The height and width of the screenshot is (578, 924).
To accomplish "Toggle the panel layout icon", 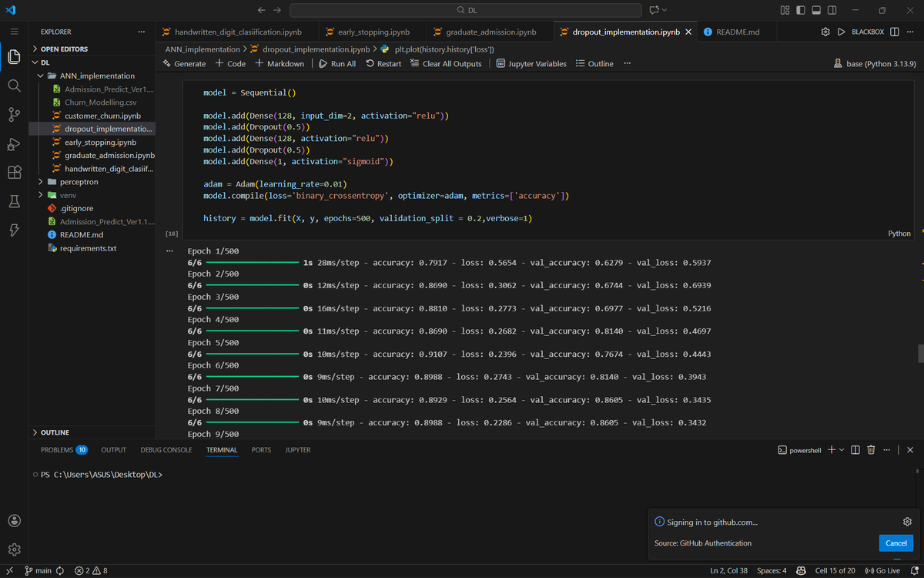I will coord(816,10).
